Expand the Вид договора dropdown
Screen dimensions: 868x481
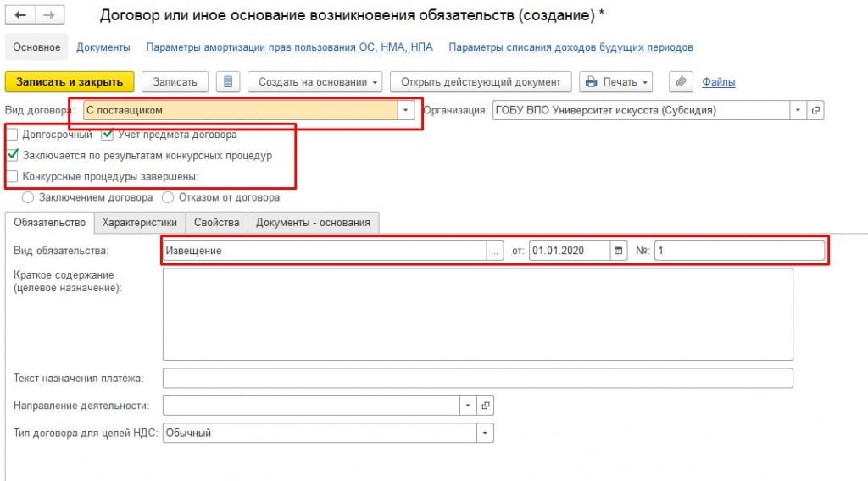[406, 110]
